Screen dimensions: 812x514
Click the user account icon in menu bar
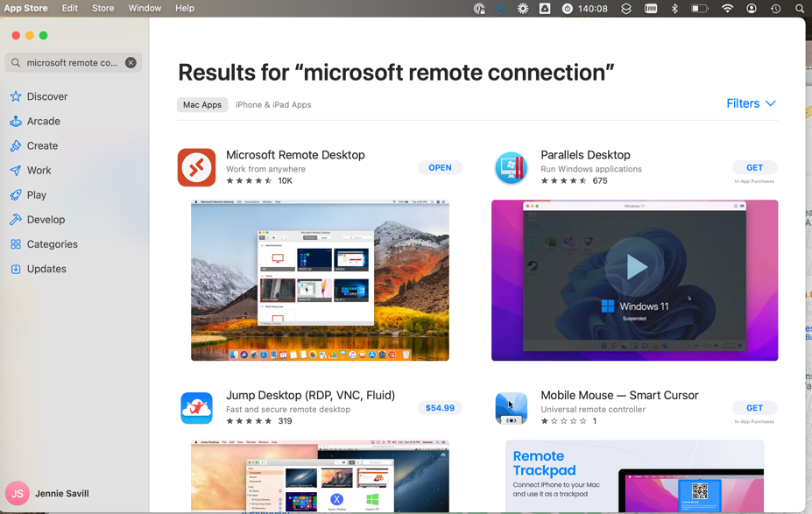[752, 8]
